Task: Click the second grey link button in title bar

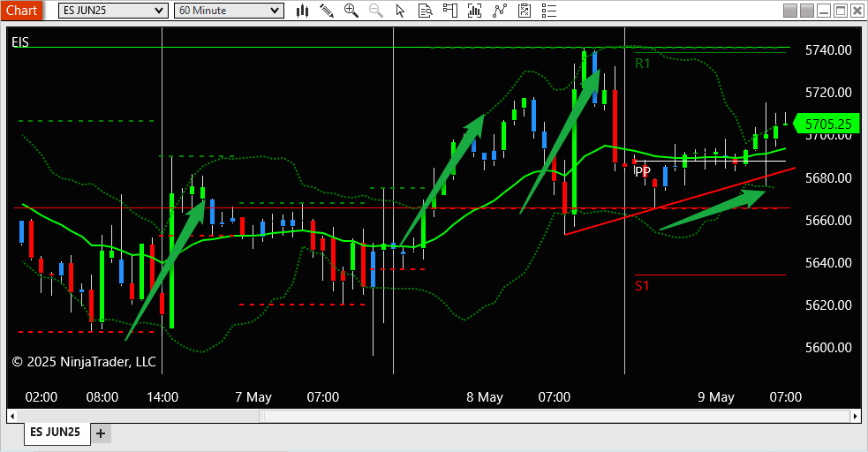Action: pyautogui.click(x=807, y=11)
